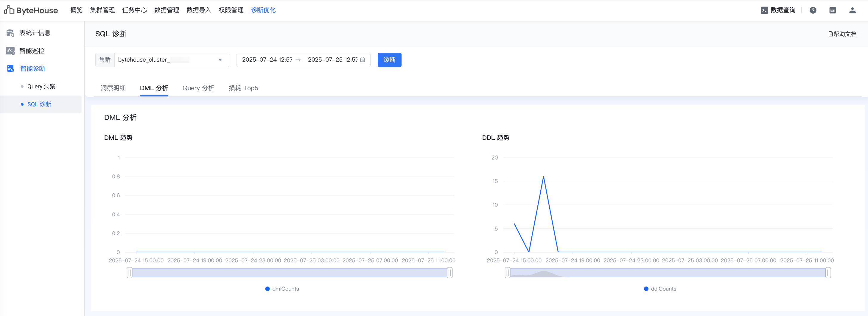The image size is (868, 316).
Task: Toggle the ddlCounts legend series
Action: [x=660, y=289]
